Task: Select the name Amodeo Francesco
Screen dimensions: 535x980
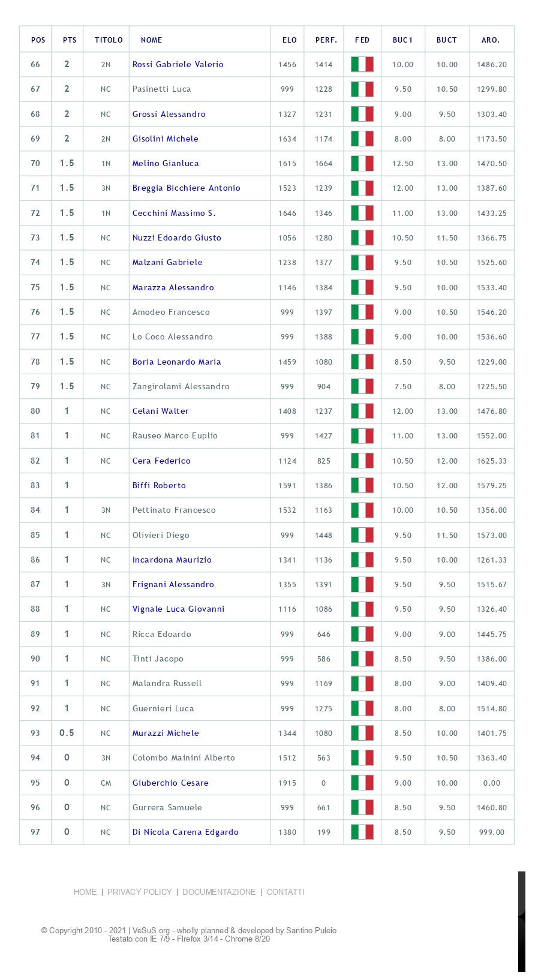Action: click(x=171, y=312)
